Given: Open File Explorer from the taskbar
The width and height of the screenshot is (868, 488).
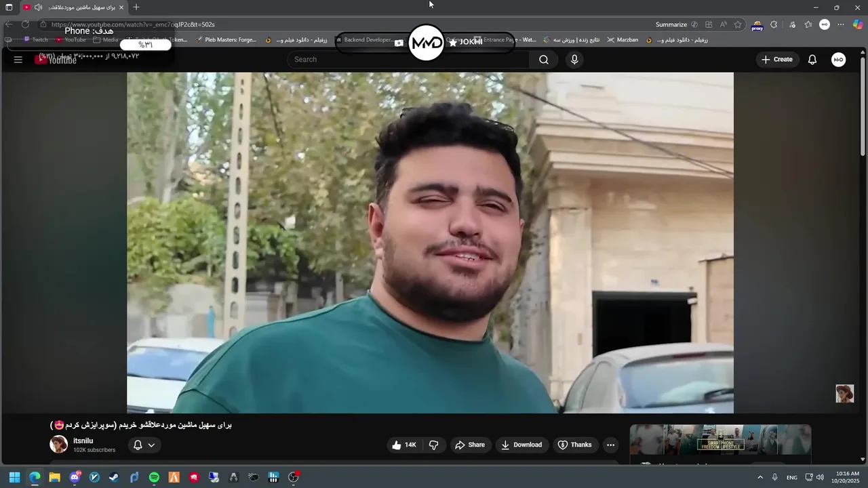Looking at the screenshot, I should (54, 477).
